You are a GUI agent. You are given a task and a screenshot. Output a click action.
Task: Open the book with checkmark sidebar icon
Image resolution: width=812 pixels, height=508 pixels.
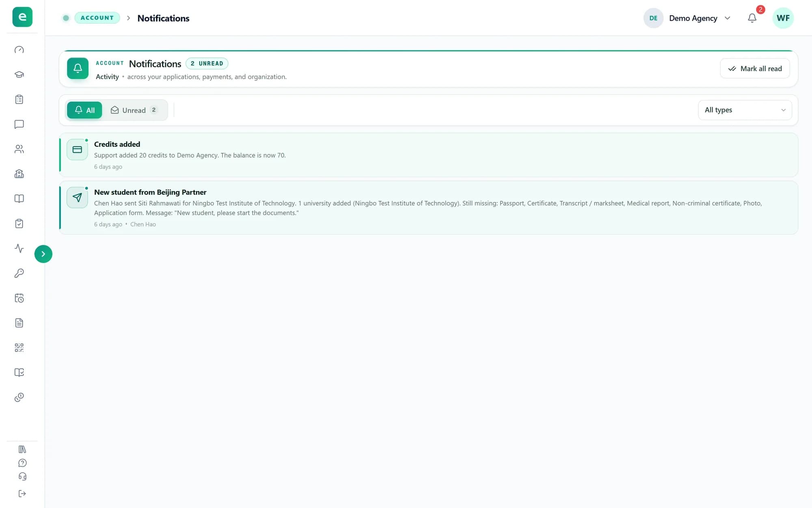point(19,372)
